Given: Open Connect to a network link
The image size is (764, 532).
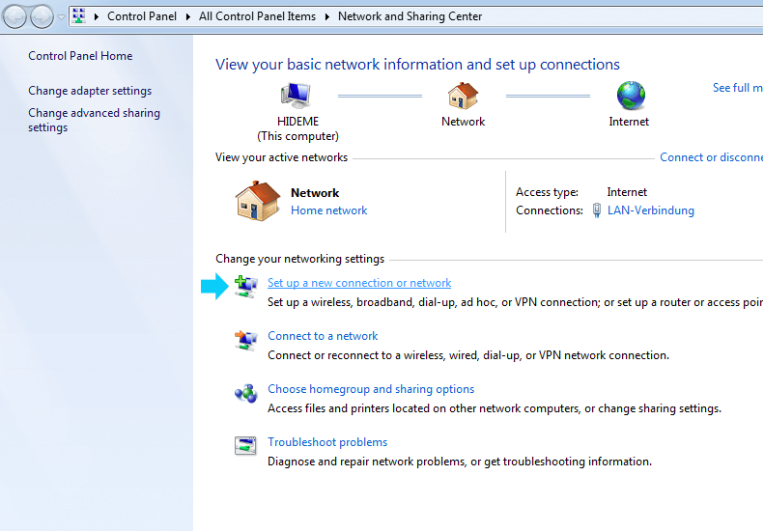Looking at the screenshot, I should [323, 336].
